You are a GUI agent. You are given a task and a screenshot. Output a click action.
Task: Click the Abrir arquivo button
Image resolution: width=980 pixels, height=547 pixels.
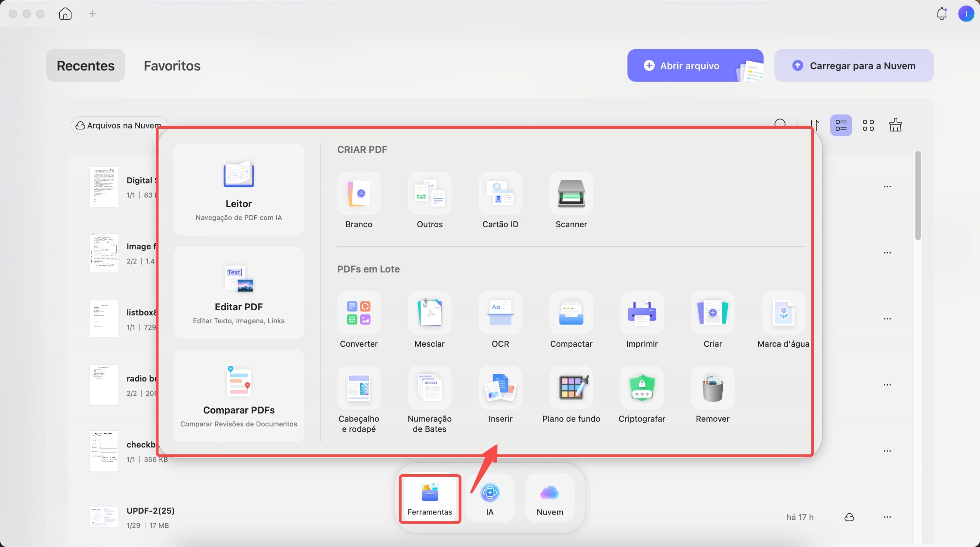pyautogui.click(x=695, y=66)
